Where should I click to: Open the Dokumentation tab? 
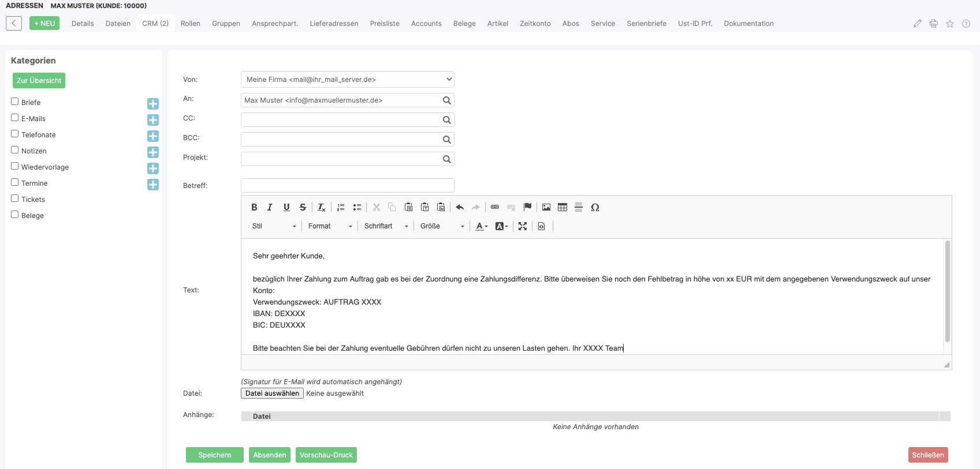pyautogui.click(x=748, y=24)
